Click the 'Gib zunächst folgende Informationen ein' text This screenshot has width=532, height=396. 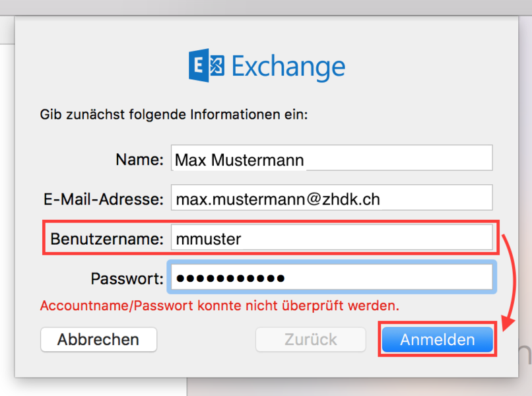(x=174, y=115)
